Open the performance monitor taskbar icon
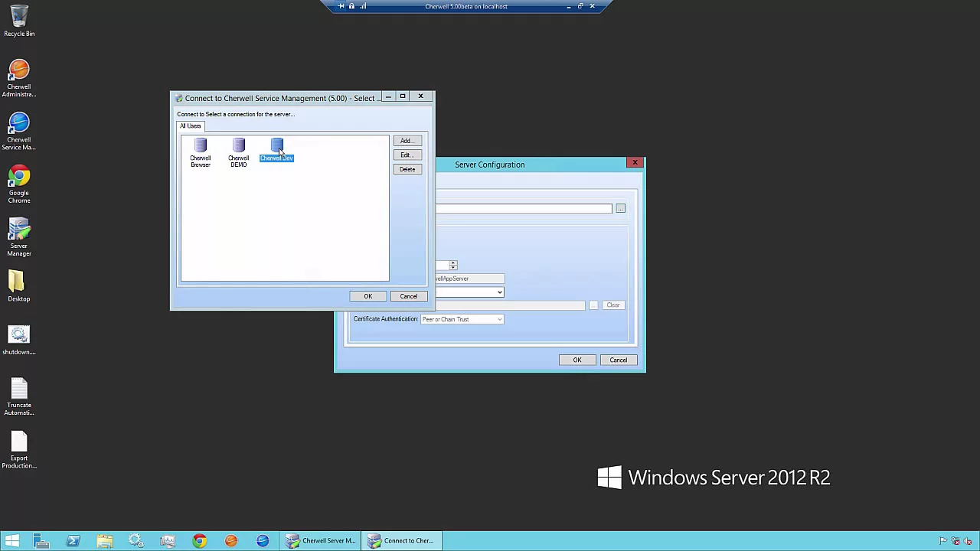Screen dimensions: 980x551 tap(168, 541)
